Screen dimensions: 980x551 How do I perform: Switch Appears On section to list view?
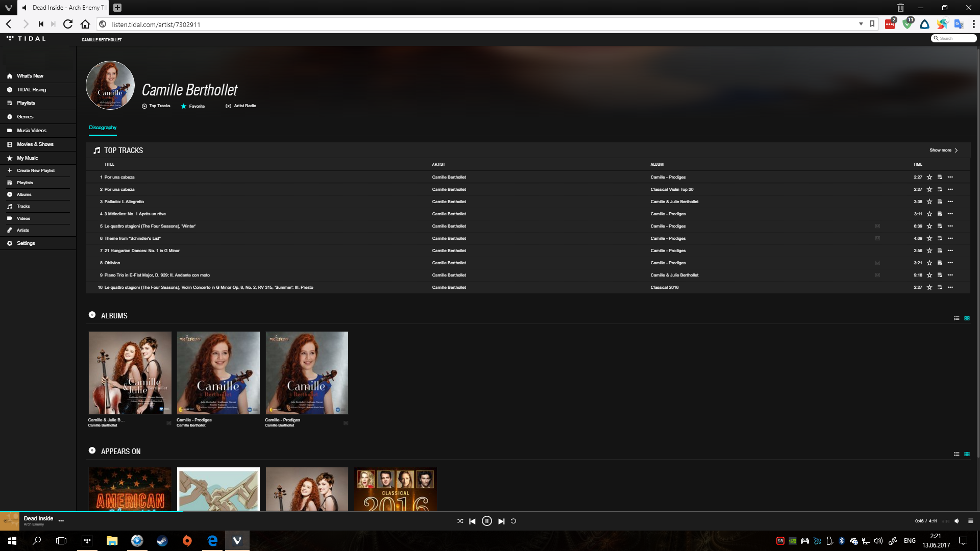pos(957,454)
